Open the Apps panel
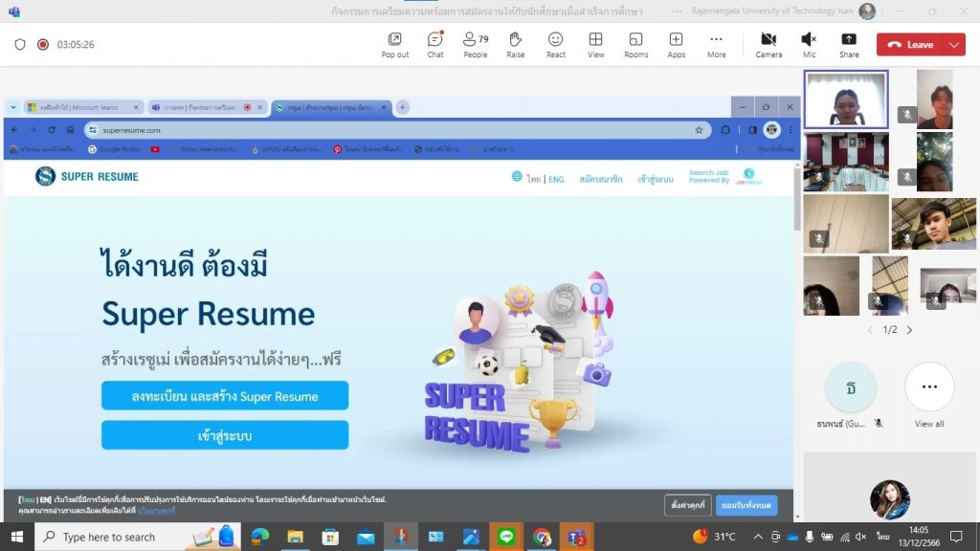The height and width of the screenshot is (551, 980). [x=676, y=44]
